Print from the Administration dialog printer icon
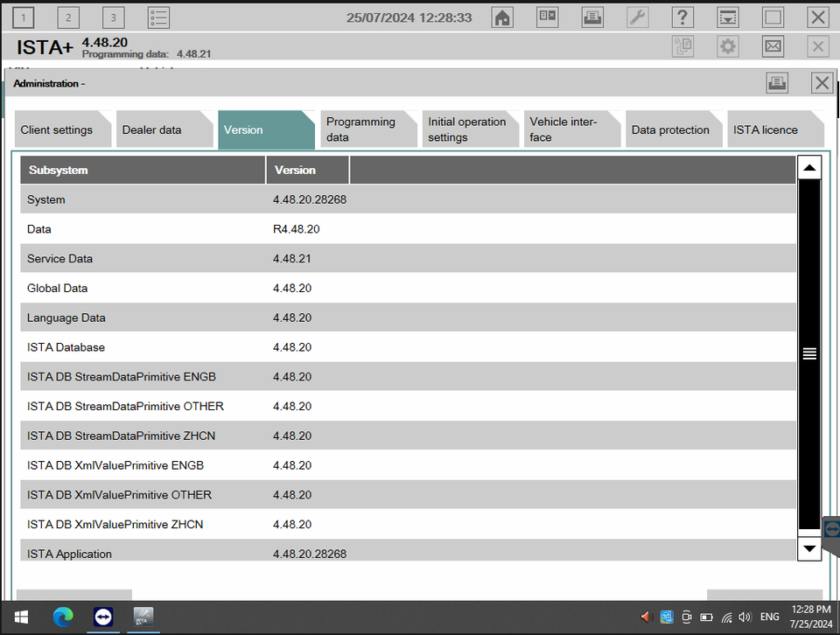The width and height of the screenshot is (840, 635). 777,83
